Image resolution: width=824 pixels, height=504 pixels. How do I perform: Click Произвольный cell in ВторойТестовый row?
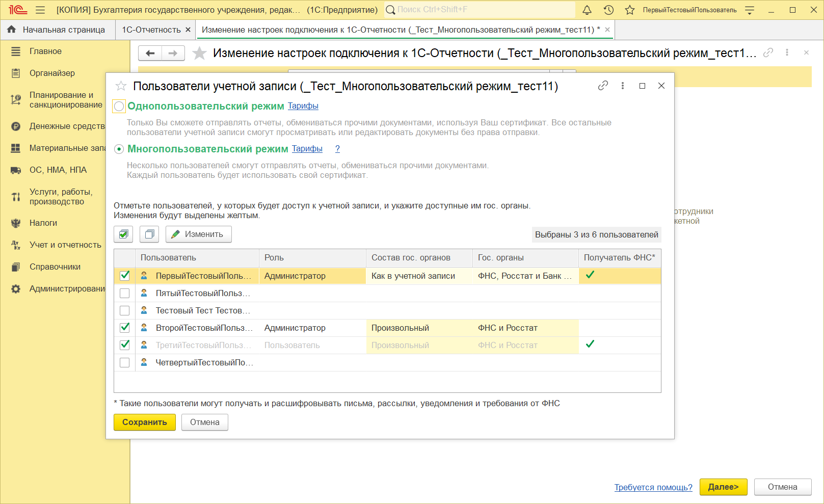point(419,328)
